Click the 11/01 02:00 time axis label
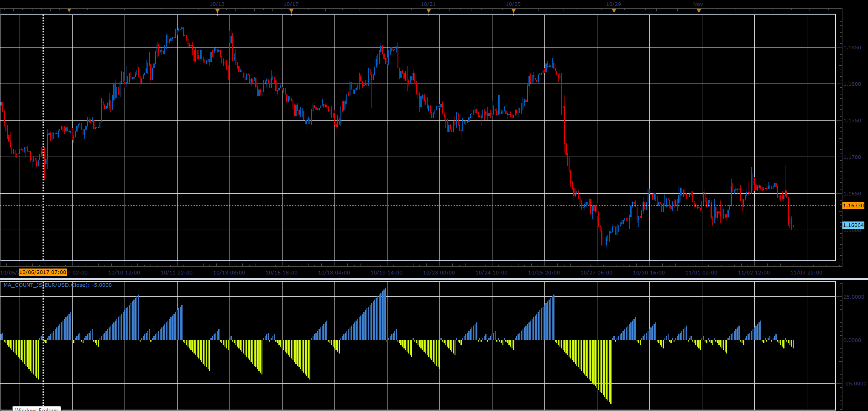The width and height of the screenshot is (868, 411). coord(701,273)
